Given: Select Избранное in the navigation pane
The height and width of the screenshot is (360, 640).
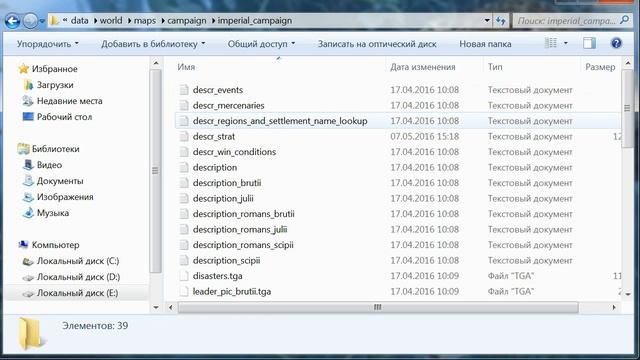Looking at the screenshot, I should tap(54, 69).
